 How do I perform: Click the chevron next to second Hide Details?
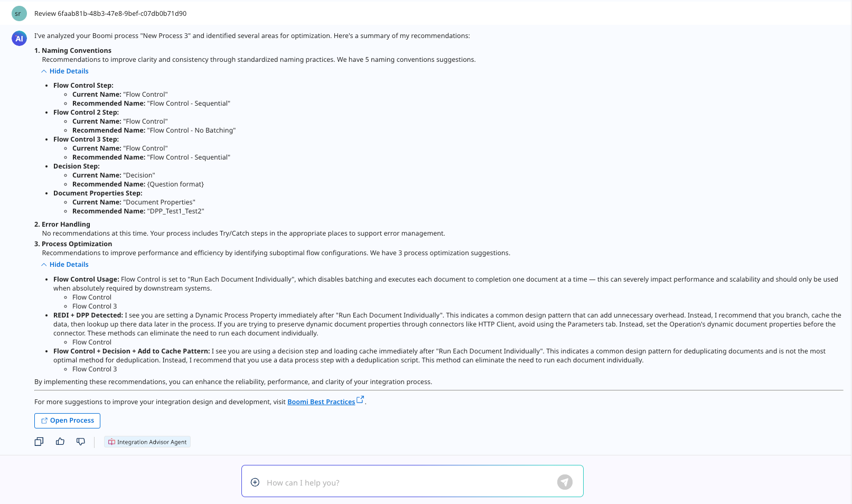44,265
